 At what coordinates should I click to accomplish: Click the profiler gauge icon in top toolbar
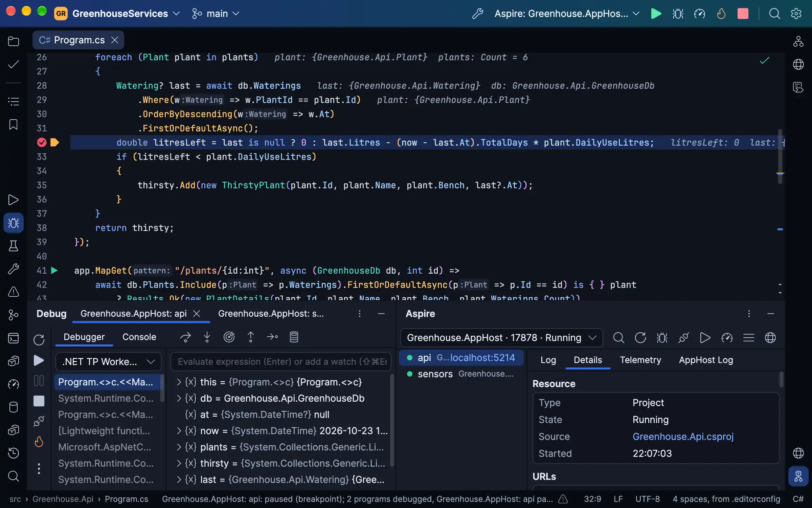pyautogui.click(x=699, y=14)
